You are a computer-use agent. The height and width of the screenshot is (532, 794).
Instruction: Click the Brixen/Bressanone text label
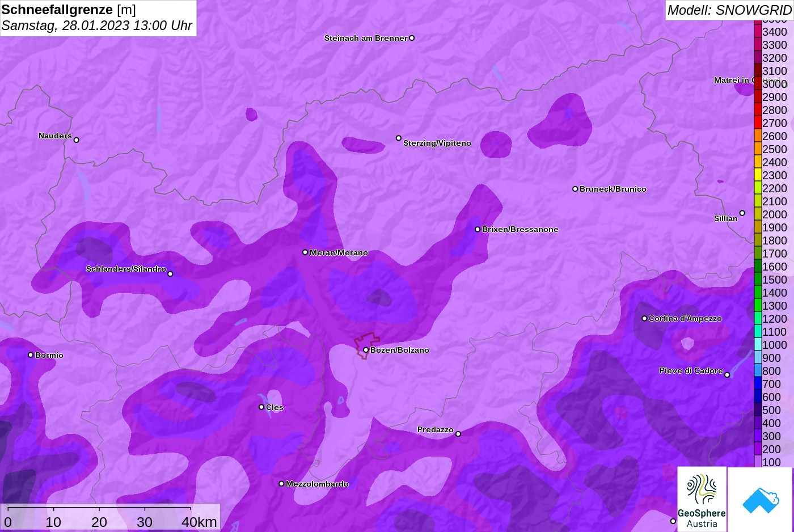tap(520, 229)
